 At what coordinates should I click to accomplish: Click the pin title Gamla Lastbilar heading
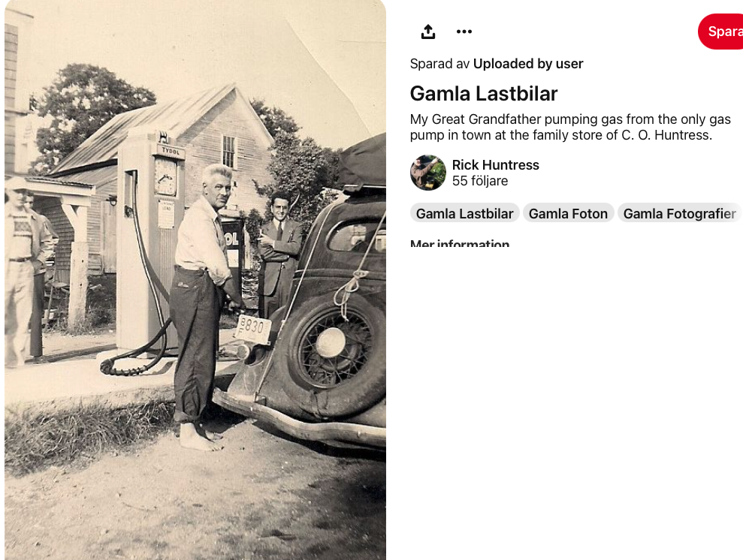[483, 94]
